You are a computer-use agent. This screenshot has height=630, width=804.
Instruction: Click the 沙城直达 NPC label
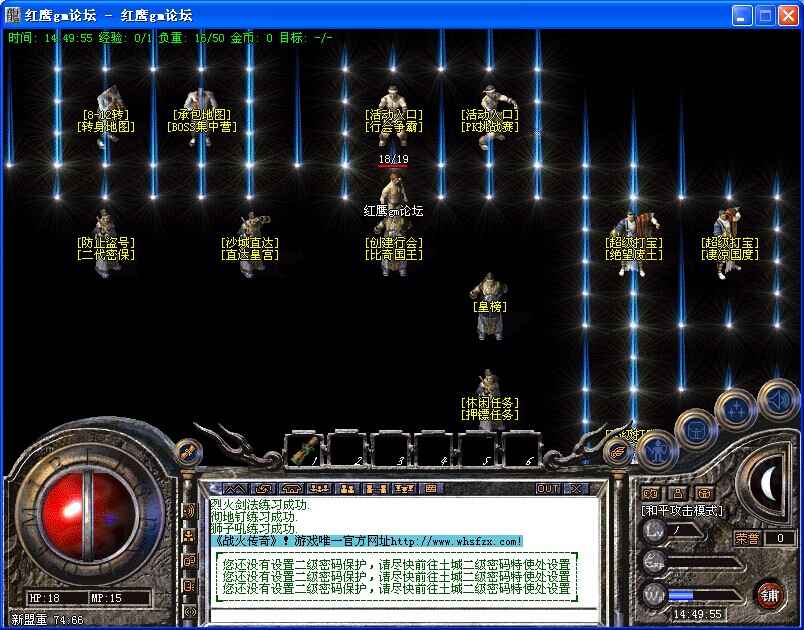[x=250, y=243]
